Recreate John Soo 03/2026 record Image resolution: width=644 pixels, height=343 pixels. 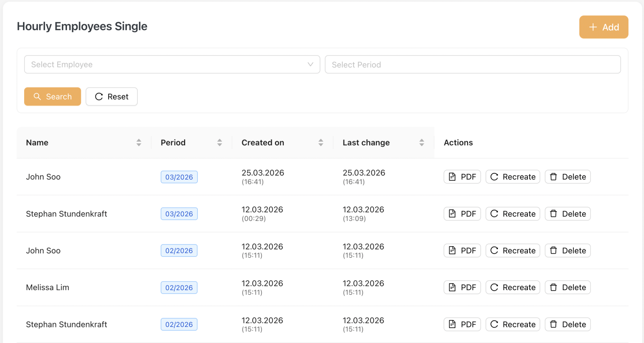point(513,177)
